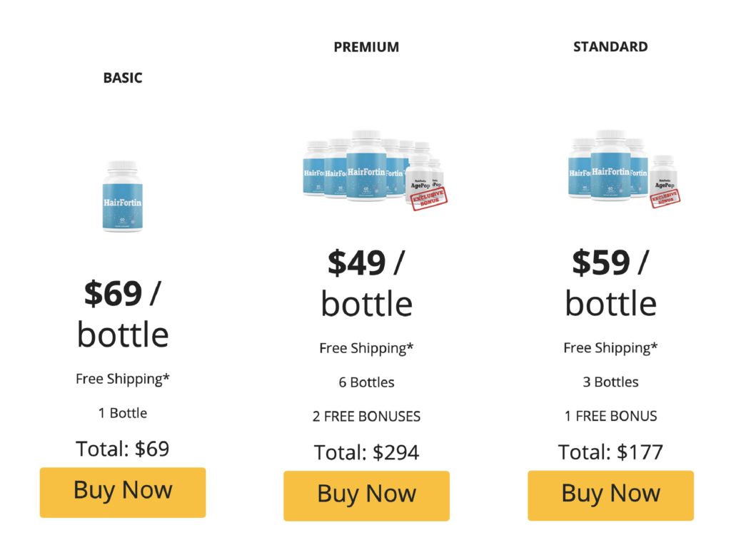Click the Total: $177 text
This screenshot has width=731, height=560.
[x=611, y=452]
